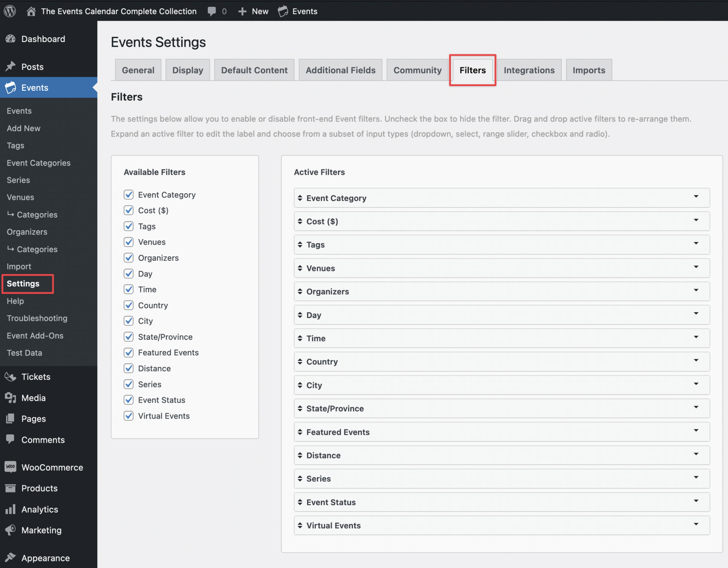728x568 pixels.
Task: Disable the Cost ($) filter checkbox
Action: point(128,210)
